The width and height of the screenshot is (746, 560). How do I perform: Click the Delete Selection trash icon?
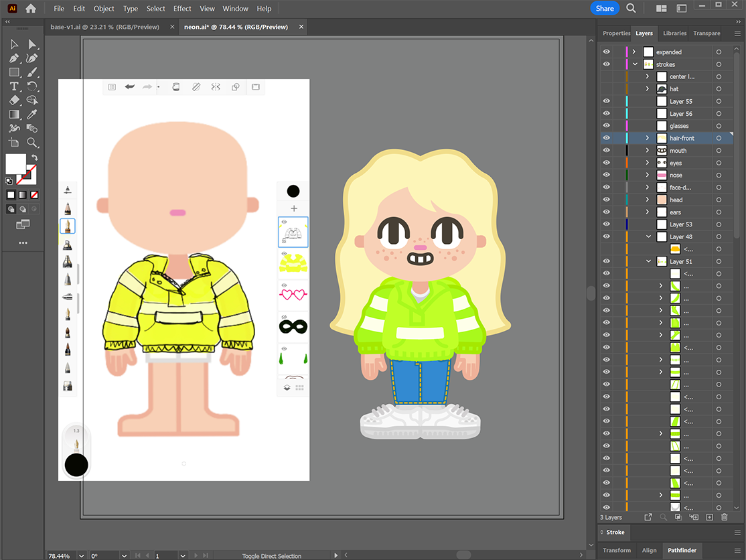724,517
